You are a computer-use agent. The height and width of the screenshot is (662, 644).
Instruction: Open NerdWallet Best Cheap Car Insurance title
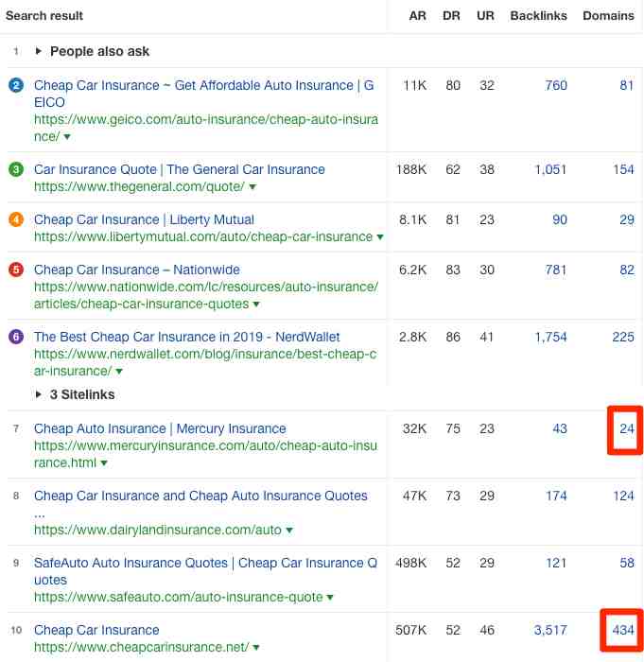[186, 337]
